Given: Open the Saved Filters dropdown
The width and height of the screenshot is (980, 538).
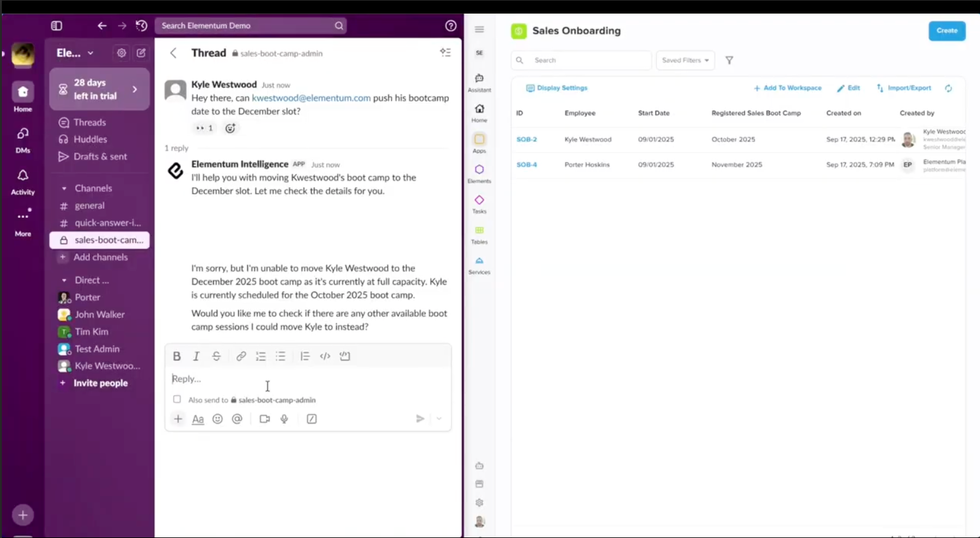Looking at the screenshot, I should point(685,60).
